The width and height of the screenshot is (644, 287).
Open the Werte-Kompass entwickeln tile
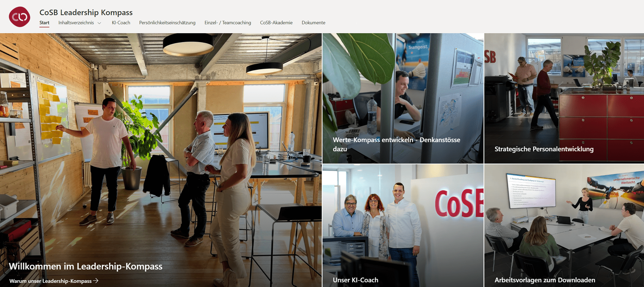pos(403,98)
